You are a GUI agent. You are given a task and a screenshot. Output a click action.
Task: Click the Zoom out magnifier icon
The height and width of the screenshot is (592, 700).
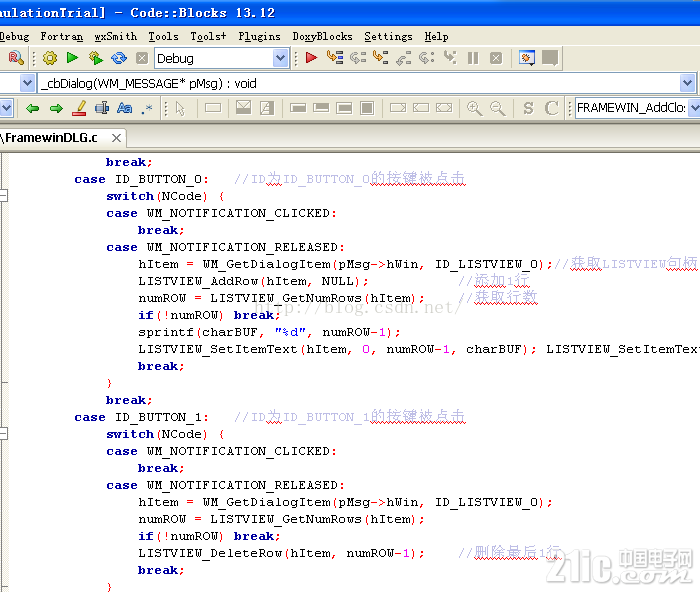(x=497, y=108)
